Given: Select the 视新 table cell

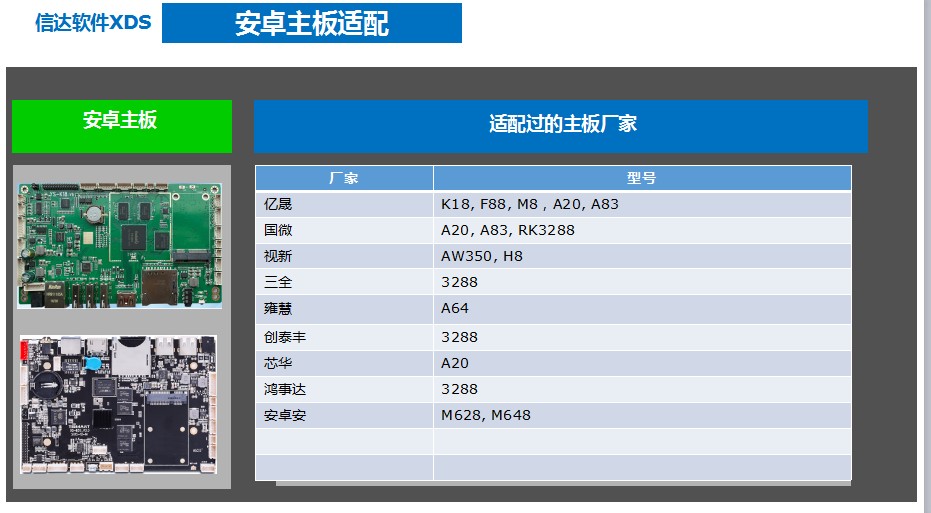Looking at the screenshot, I should [344, 256].
